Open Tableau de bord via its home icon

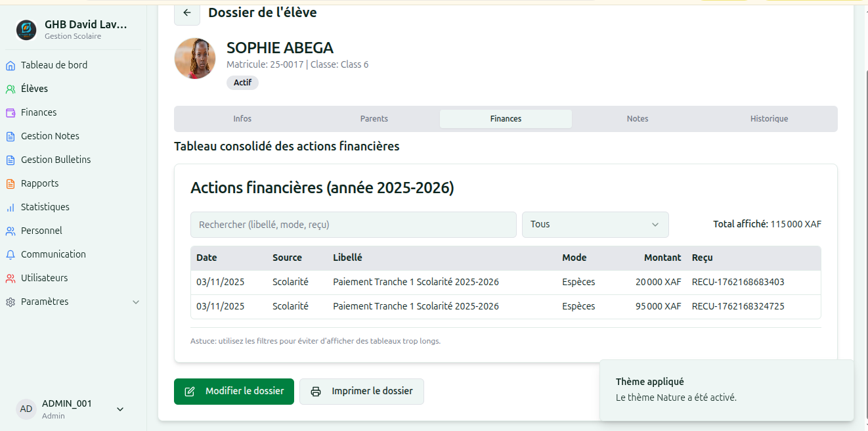click(x=10, y=65)
